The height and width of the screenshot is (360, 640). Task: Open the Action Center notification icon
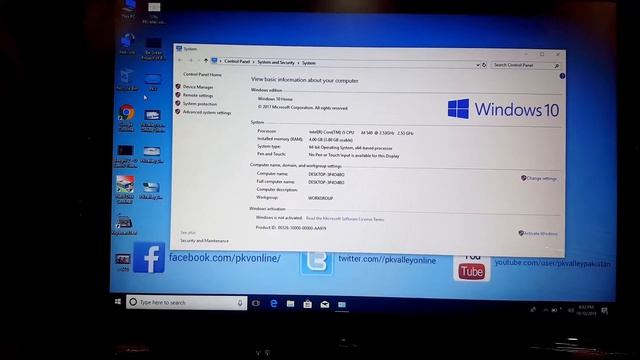pyautogui.click(x=604, y=311)
